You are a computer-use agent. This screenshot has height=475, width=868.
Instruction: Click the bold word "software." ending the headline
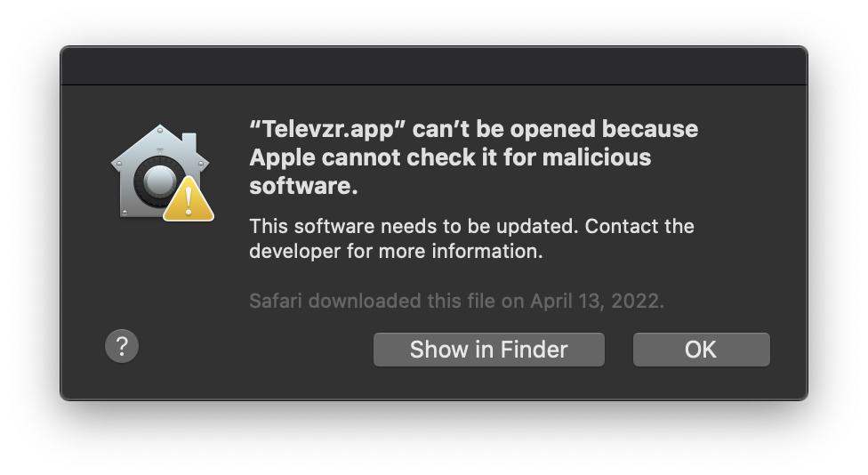(x=303, y=186)
